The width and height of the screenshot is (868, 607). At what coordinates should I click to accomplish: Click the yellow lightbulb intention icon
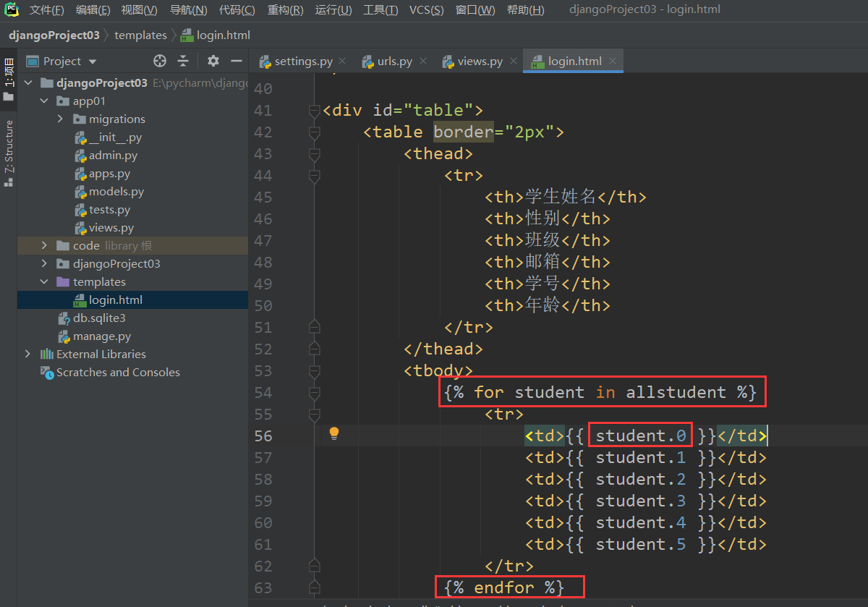point(333,433)
